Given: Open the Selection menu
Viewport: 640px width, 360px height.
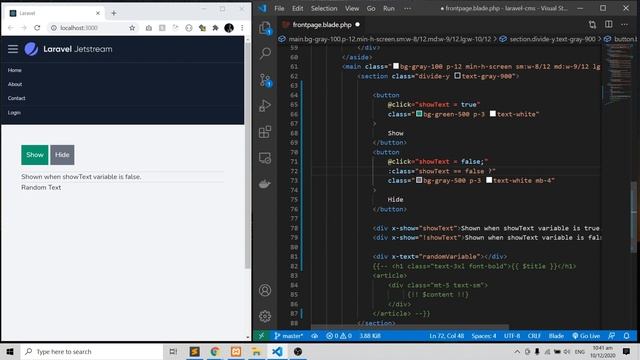Looking at the screenshot, I should pos(324,8).
